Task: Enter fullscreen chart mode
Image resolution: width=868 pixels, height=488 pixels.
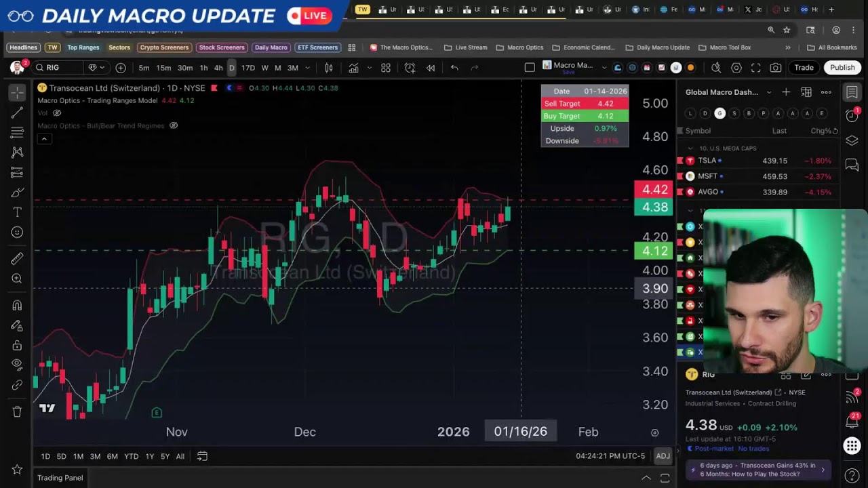Action: click(756, 68)
